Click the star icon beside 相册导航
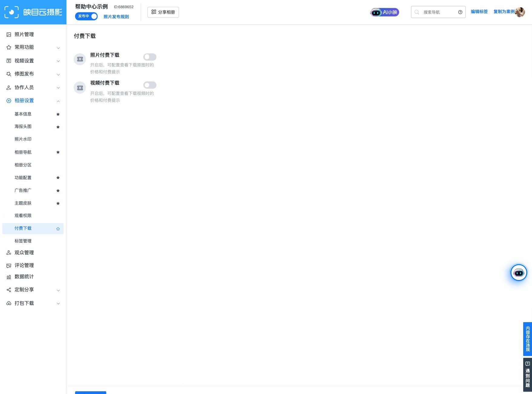 click(58, 152)
